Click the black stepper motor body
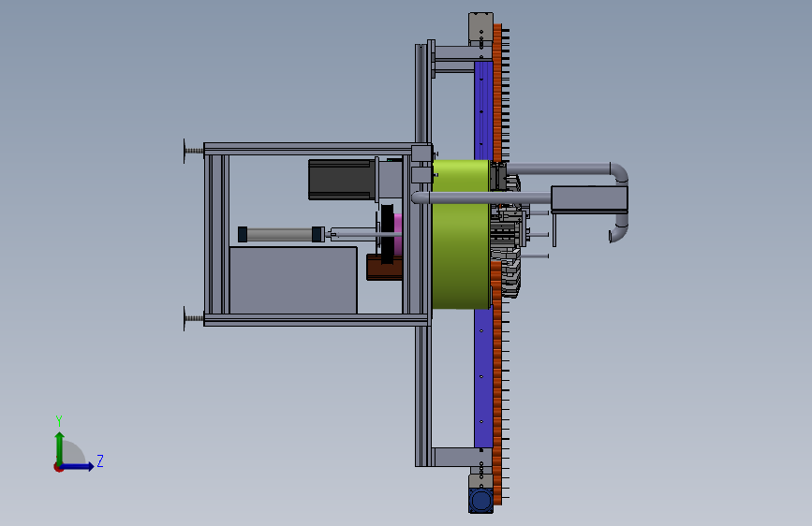 click(342, 180)
